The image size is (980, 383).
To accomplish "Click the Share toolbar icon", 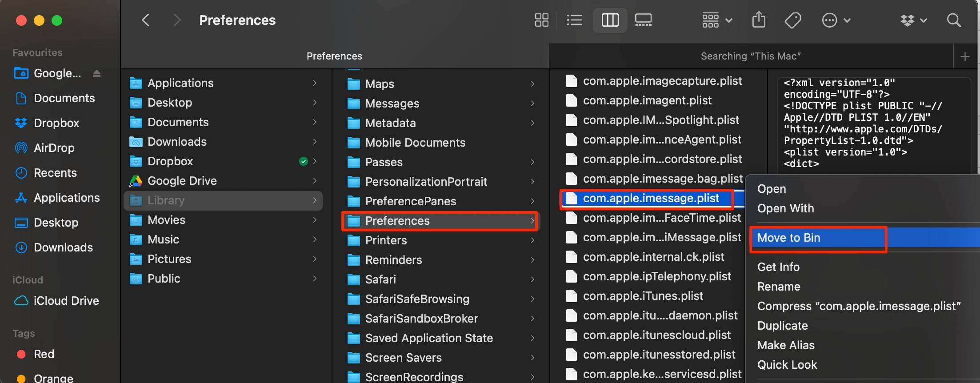I will click(759, 20).
